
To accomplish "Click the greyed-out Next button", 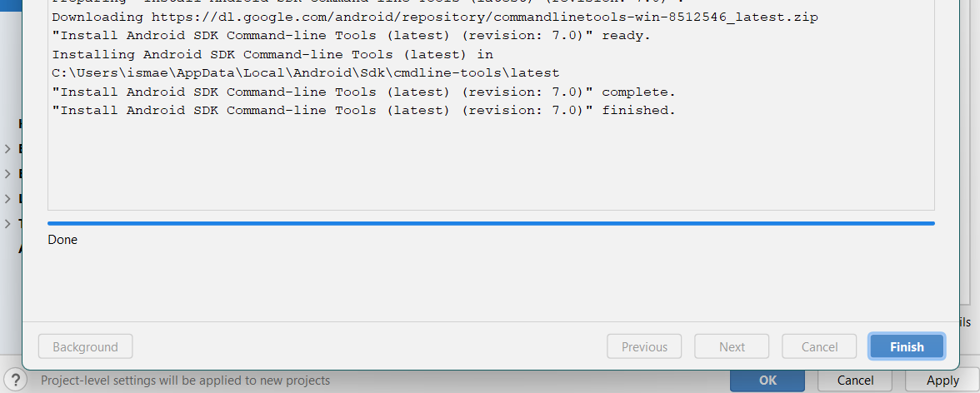I will click(x=732, y=346).
